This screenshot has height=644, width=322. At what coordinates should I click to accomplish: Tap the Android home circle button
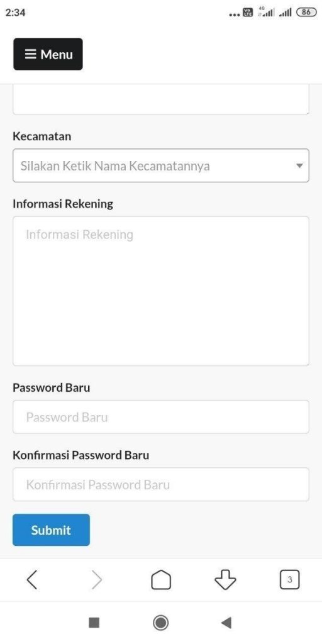pyautogui.click(x=160, y=623)
